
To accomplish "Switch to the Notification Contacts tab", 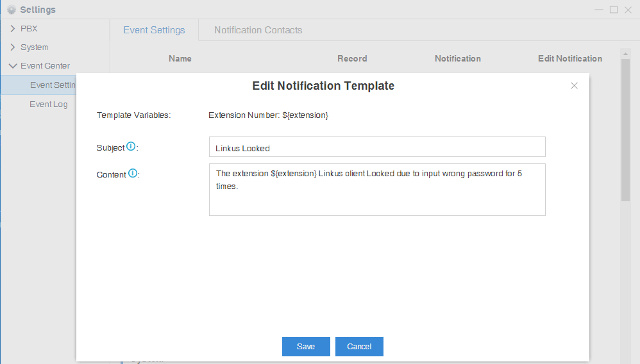I will [258, 30].
